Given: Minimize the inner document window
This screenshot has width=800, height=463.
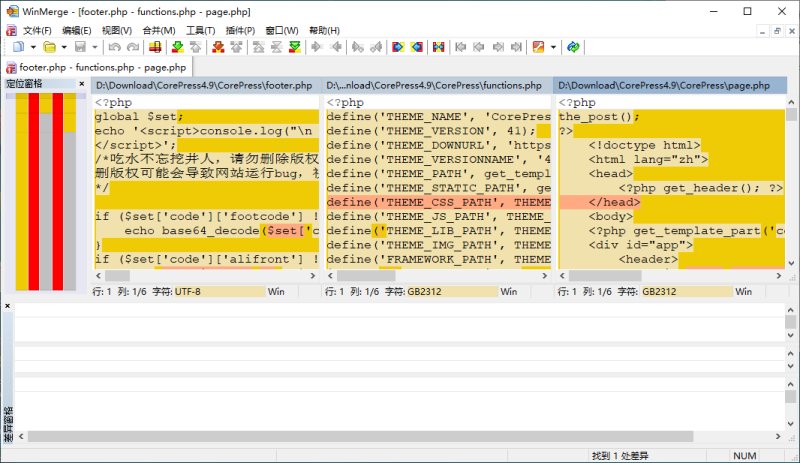Looking at the screenshot, I should (x=762, y=31).
